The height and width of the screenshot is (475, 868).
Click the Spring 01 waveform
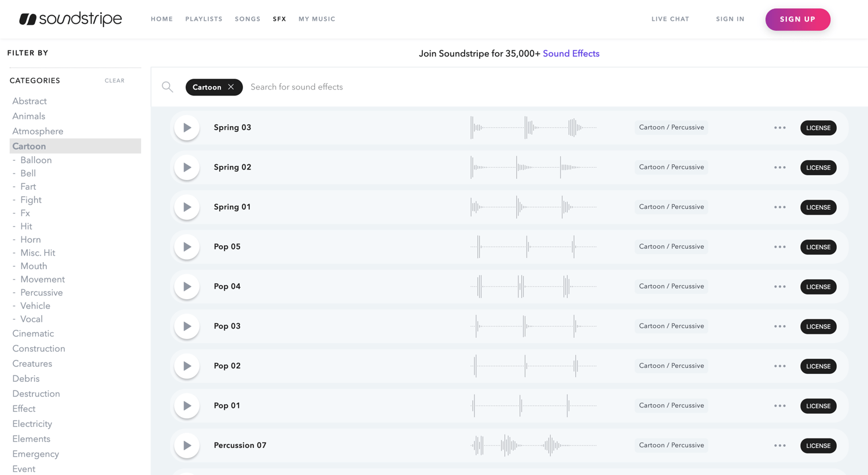coord(532,207)
